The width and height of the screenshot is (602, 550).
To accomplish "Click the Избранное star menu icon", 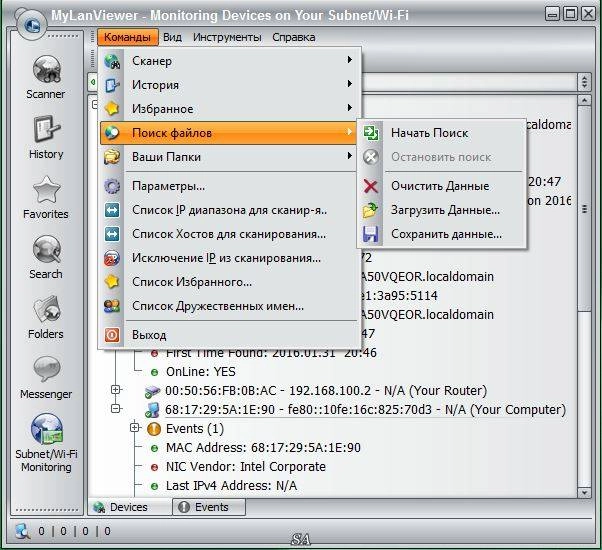I will (112, 109).
